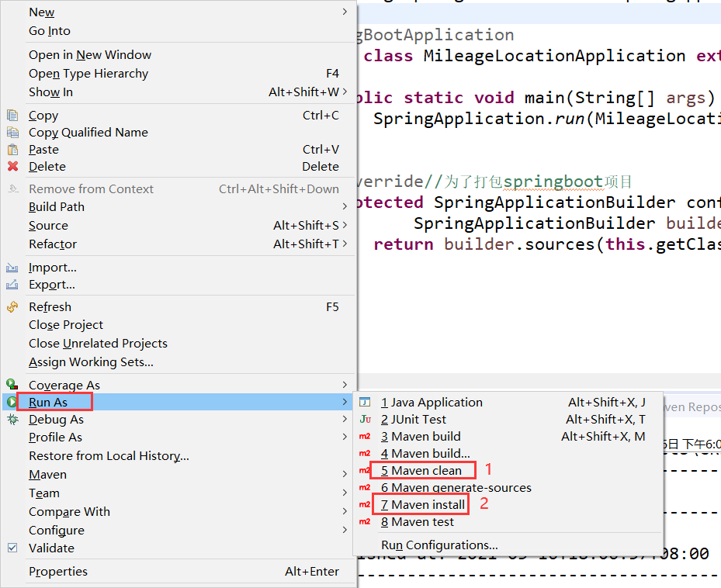Click the Export folder icon
Viewport: 721px width, 588px height.
pos(12,285)
